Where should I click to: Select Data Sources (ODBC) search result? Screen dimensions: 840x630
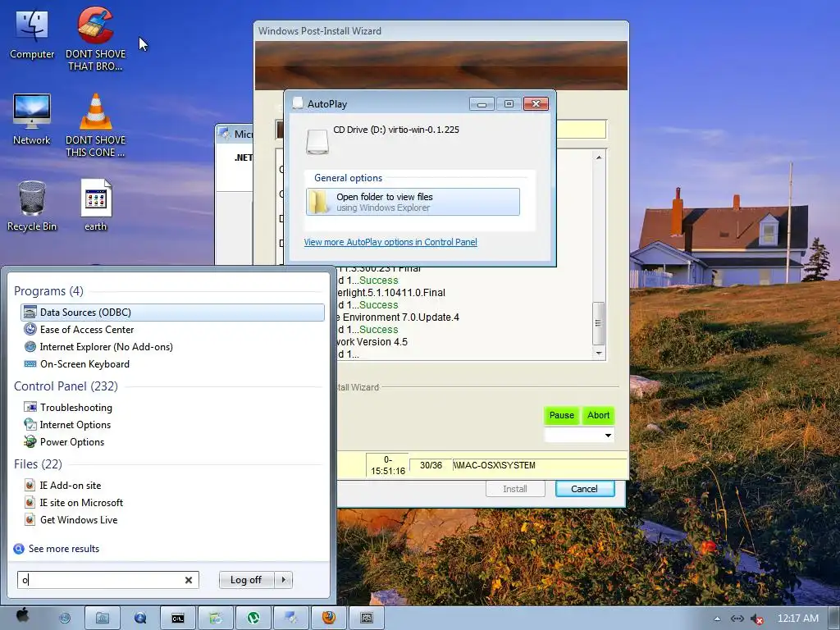(x=172, y=313)
